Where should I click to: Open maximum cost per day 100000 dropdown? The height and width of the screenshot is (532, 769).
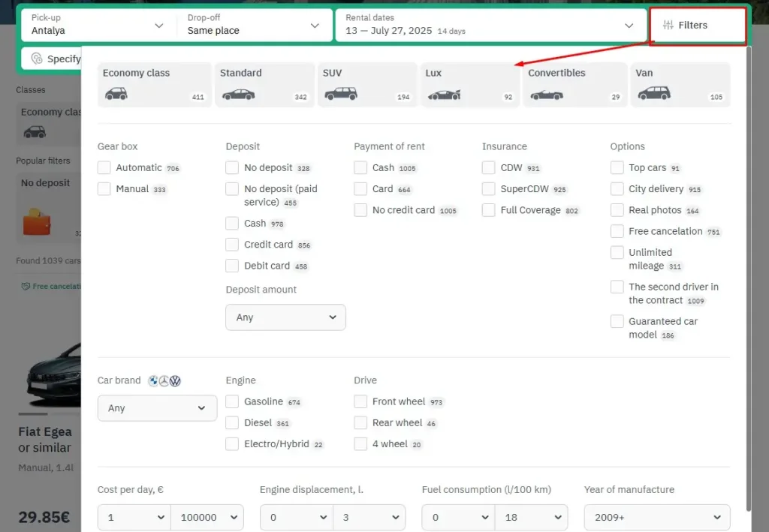pos(207,517)
